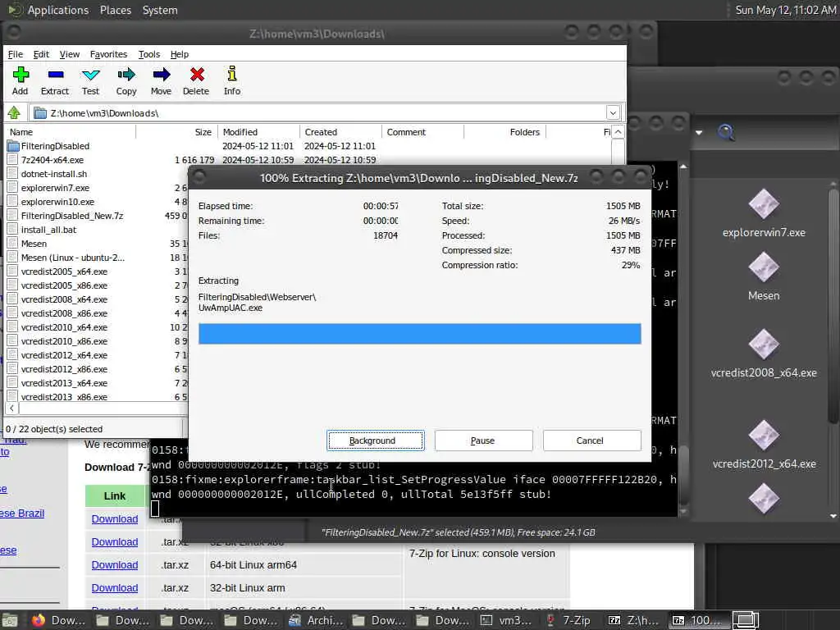Screen dimensions: 840x630
Task: Select install_all.bat file
Action: pyautogui.click(x=48, y=230)
